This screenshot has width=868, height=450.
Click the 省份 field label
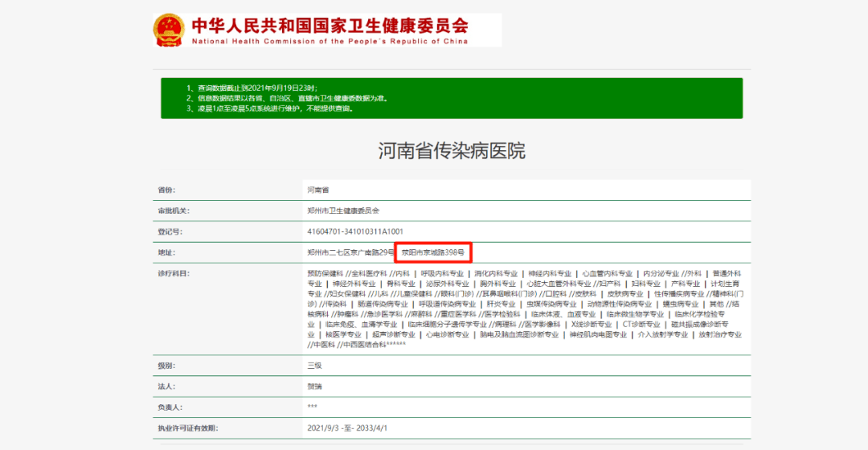tap(166, 190)
